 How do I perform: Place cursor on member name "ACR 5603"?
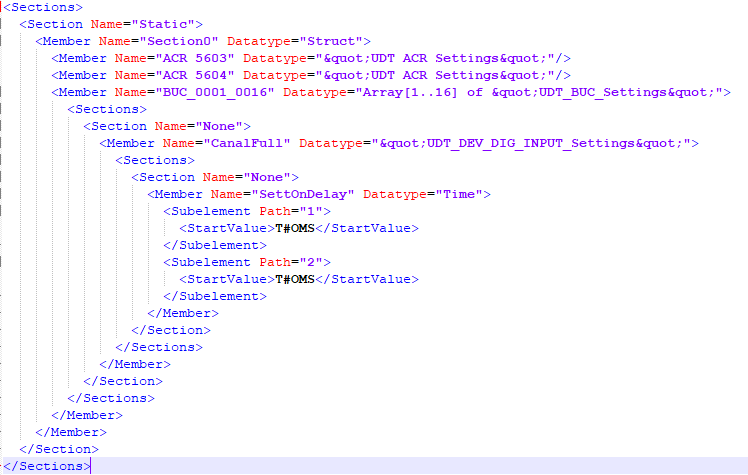[195, 58]
